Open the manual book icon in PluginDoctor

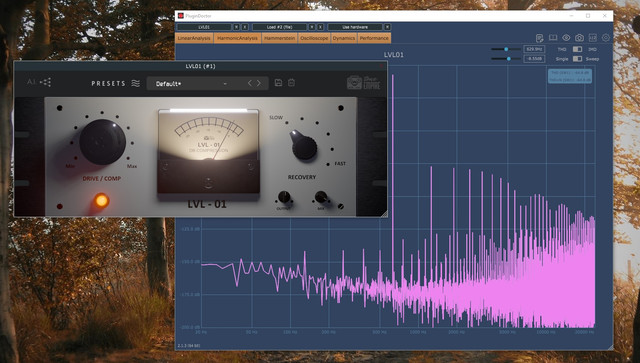coord(553,38)
